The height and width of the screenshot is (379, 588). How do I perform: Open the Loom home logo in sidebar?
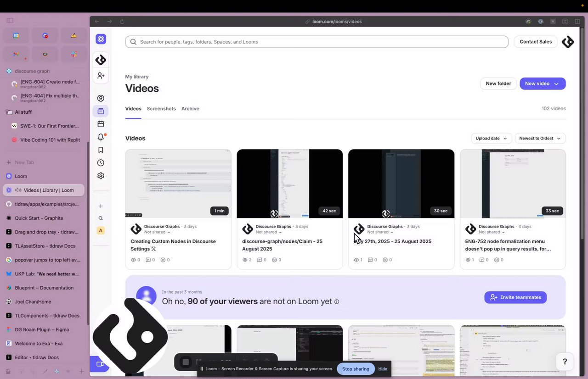101,39
